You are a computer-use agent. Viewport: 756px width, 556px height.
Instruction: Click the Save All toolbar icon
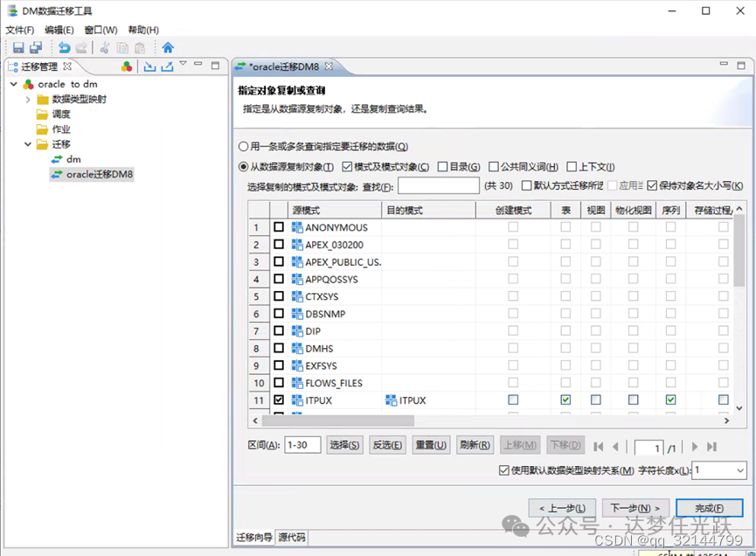pyautogui.click(x=36, y=47)
